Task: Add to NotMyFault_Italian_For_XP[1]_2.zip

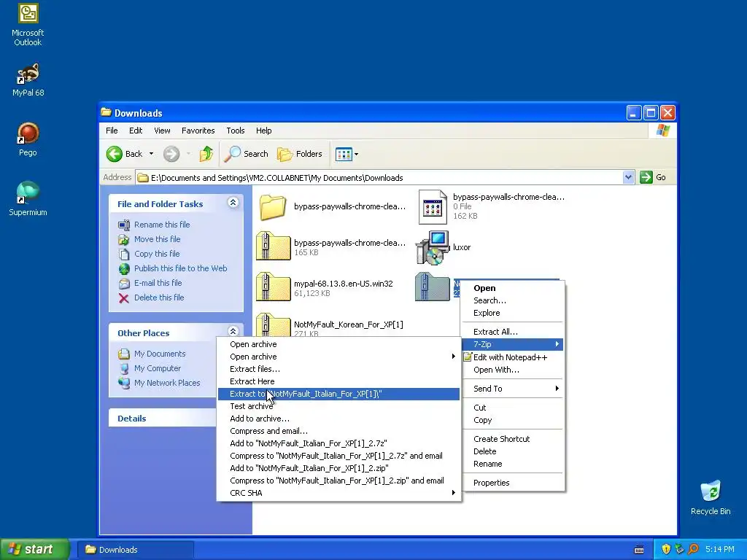Action: coord(338,468)
